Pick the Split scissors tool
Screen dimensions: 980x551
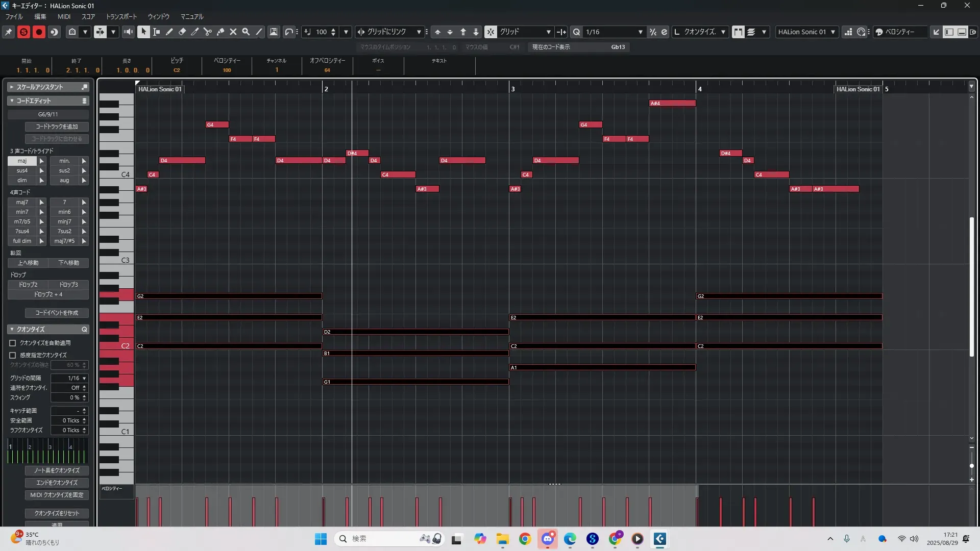coord(208,32)
